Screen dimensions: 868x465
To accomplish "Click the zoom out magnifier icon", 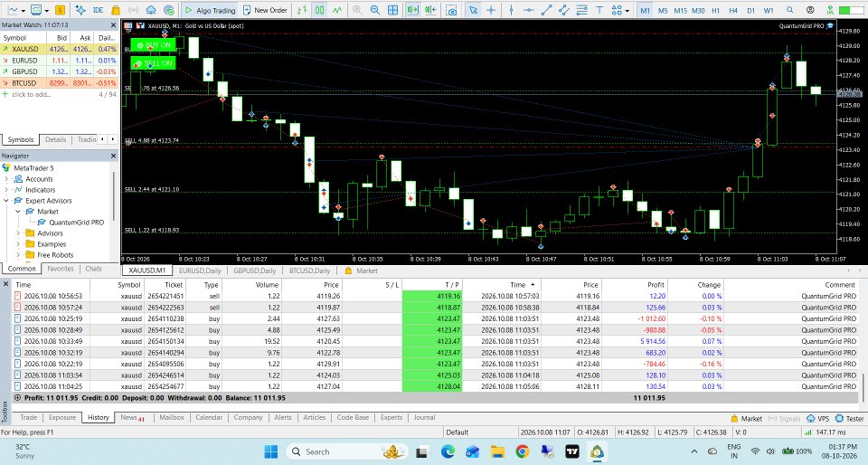I will (x=374, y=10).
